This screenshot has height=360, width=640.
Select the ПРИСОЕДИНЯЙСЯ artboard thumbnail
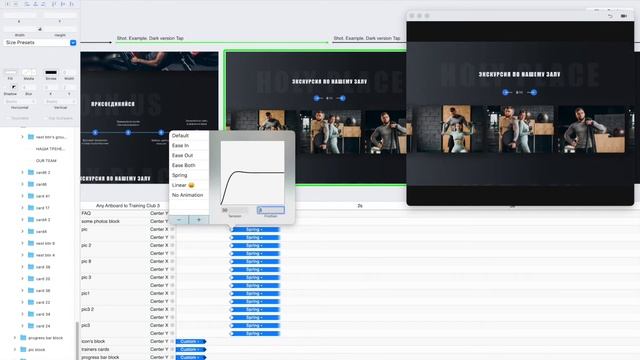(149, 118)
